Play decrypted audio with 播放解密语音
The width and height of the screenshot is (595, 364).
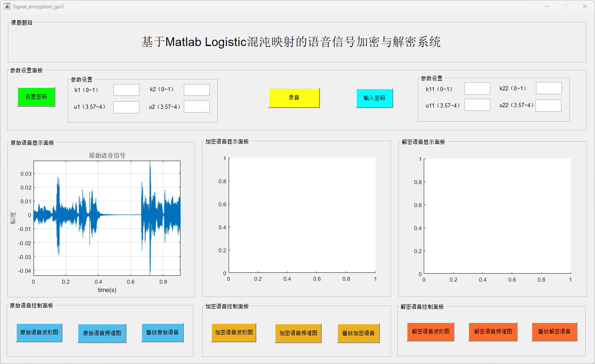click(554, 332)
